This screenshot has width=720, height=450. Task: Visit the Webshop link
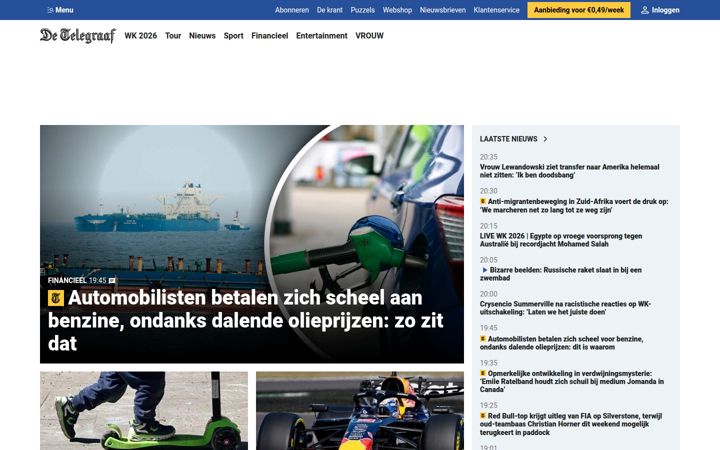tap(397, 10)
